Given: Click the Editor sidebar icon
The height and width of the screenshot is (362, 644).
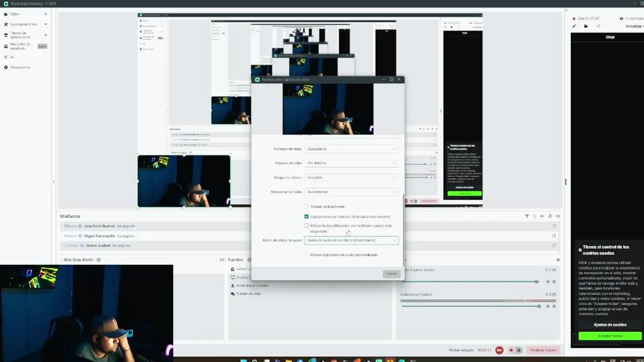Looking at the screenshot, I should 6,14.
